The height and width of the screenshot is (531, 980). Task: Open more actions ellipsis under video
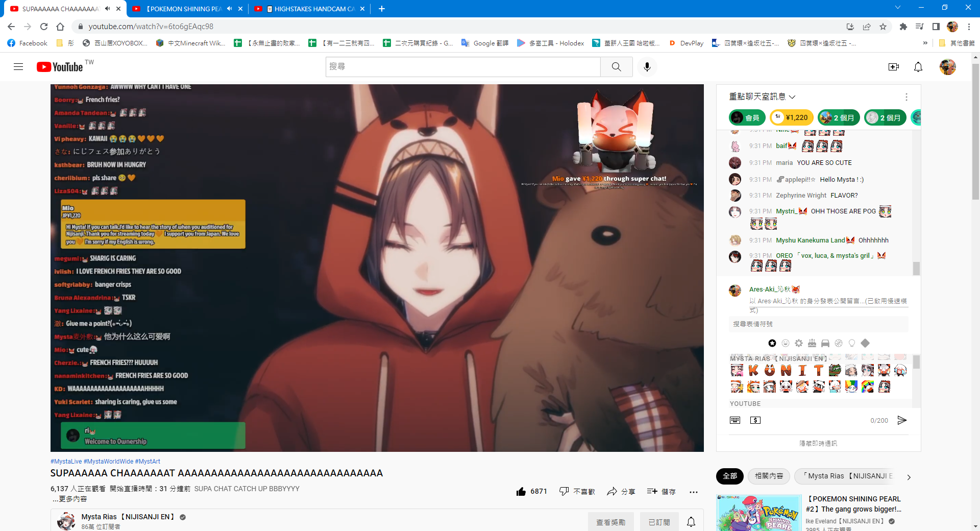coord(693,492)
